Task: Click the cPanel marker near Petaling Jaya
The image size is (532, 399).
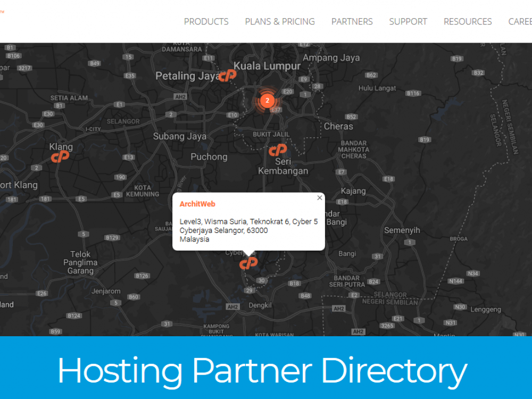Action: tap(227, 76)
